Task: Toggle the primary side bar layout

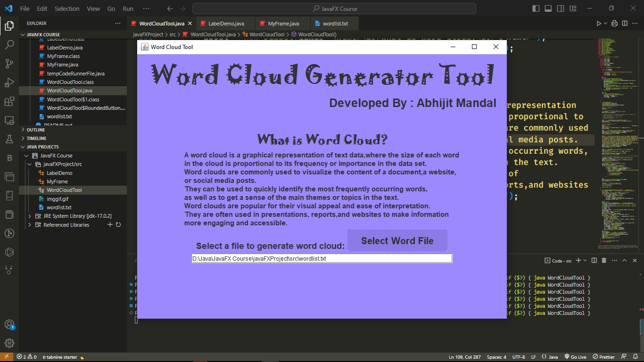Action: 536,8
